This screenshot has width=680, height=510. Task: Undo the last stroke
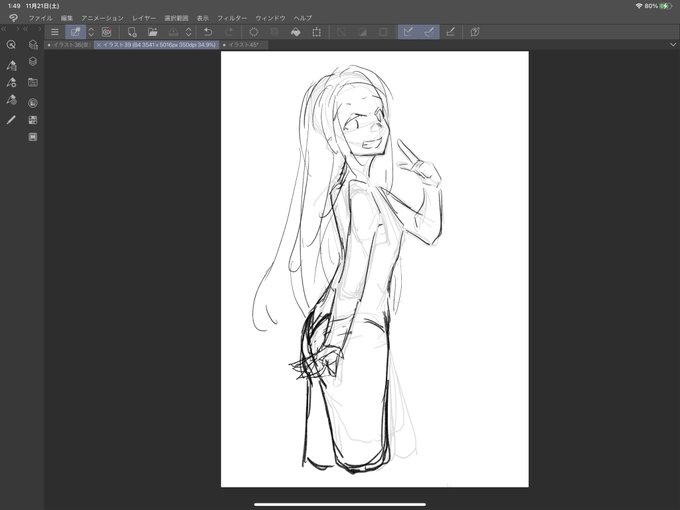[x=209, y=32]
